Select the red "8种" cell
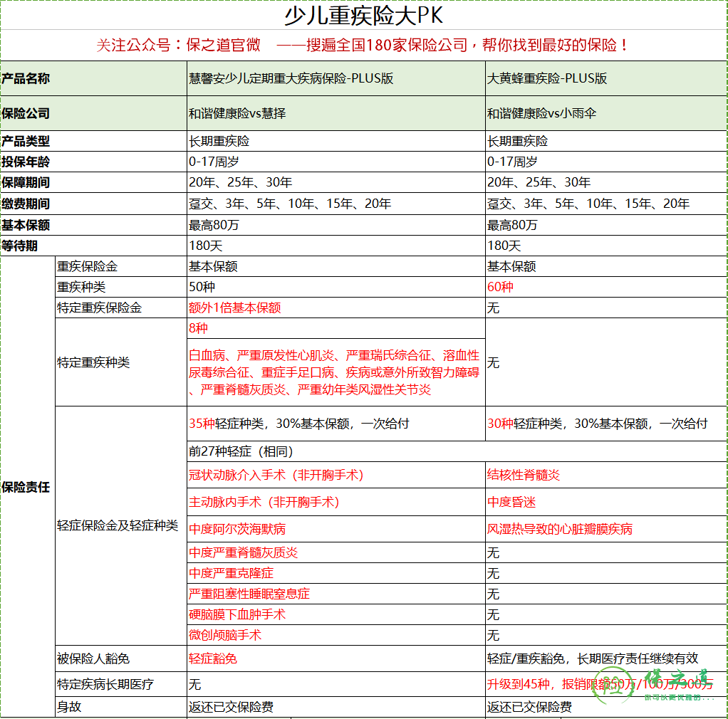Viewport: 728px width, 719px height. (x=336, y=328)
